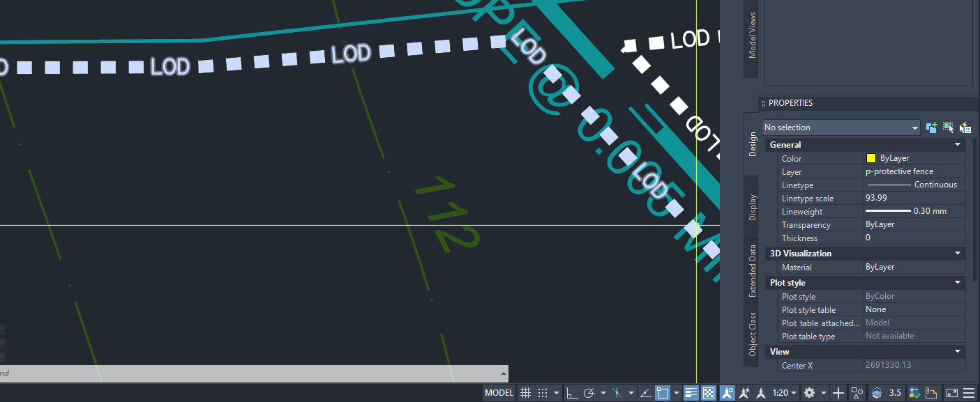Click the MODEL button in the status bar

(x=499, y=392)
